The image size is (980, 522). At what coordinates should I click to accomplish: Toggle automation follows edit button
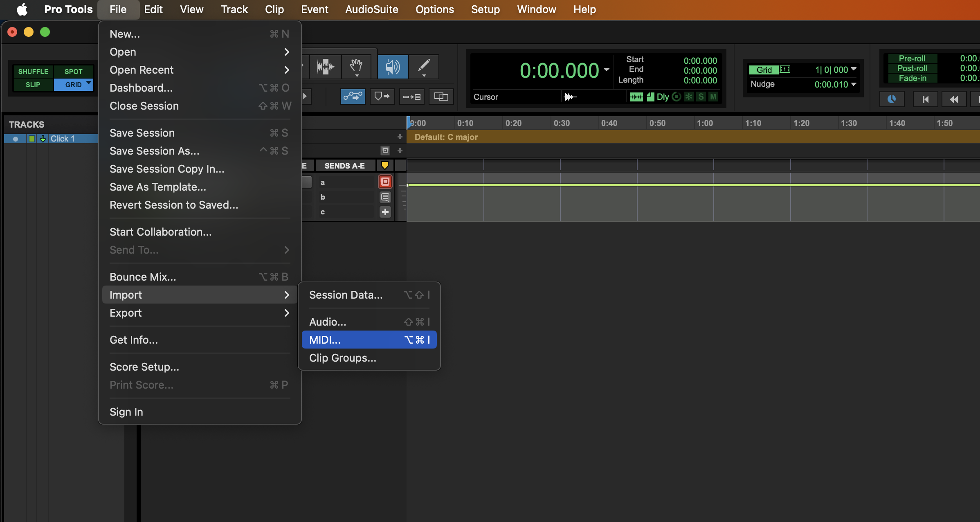[x=353, y=97]
